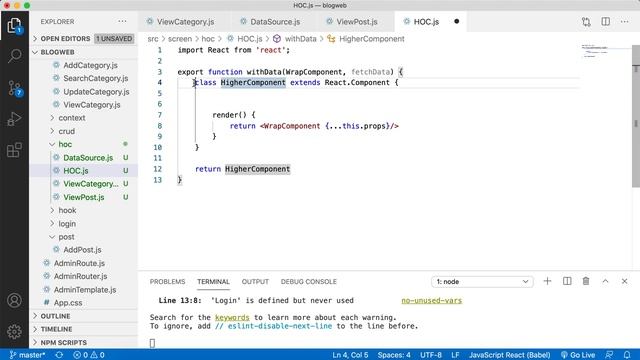This screenshot has width=640, height=360.
Task: Click the unsaved dot on HOC.js tab
Action: click(456, 22)
